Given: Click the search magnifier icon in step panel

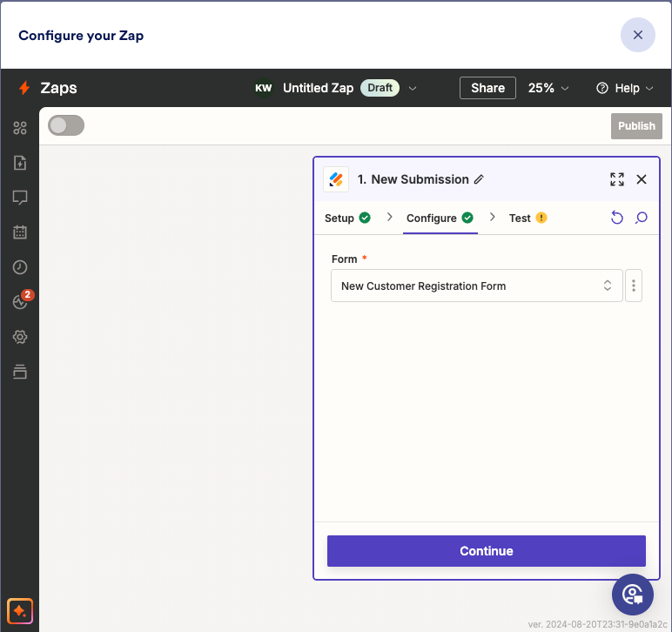Looking at the screenshot, I should point(642,218).
